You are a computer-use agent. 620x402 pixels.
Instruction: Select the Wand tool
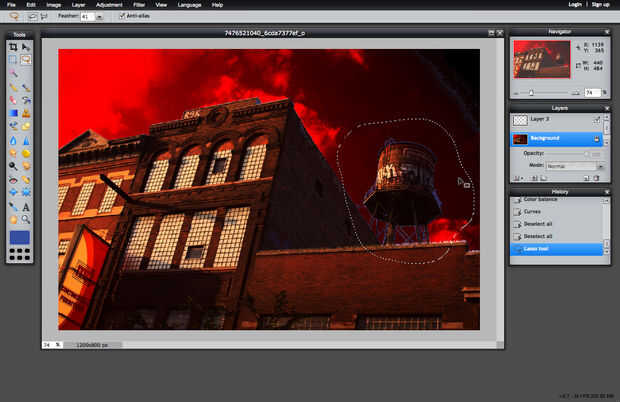tap(13, 73)
